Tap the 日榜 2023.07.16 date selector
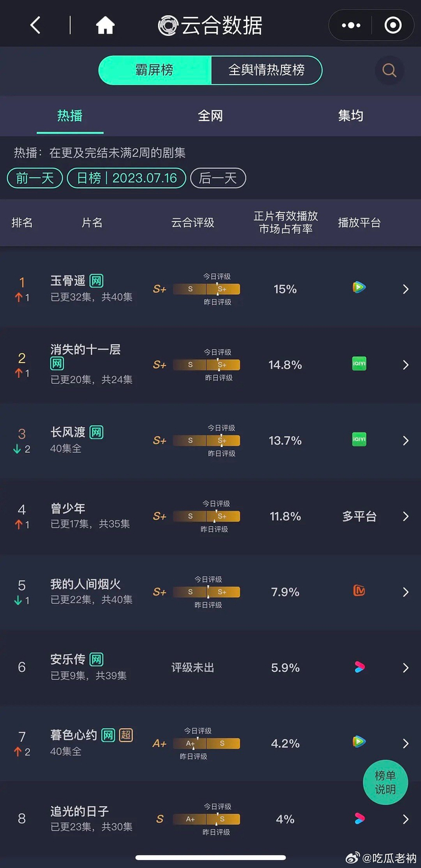 [x=126, y=178]
